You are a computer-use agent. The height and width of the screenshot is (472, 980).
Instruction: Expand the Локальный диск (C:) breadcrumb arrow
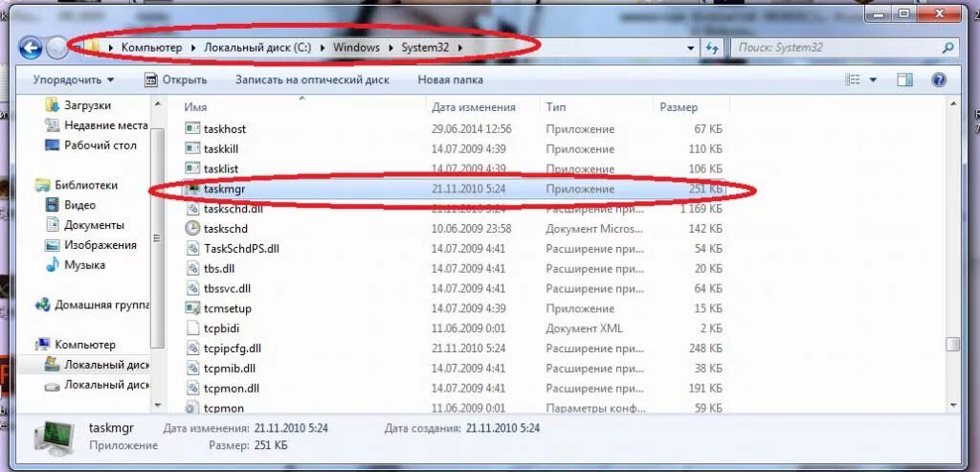click(x=322, y=48)
